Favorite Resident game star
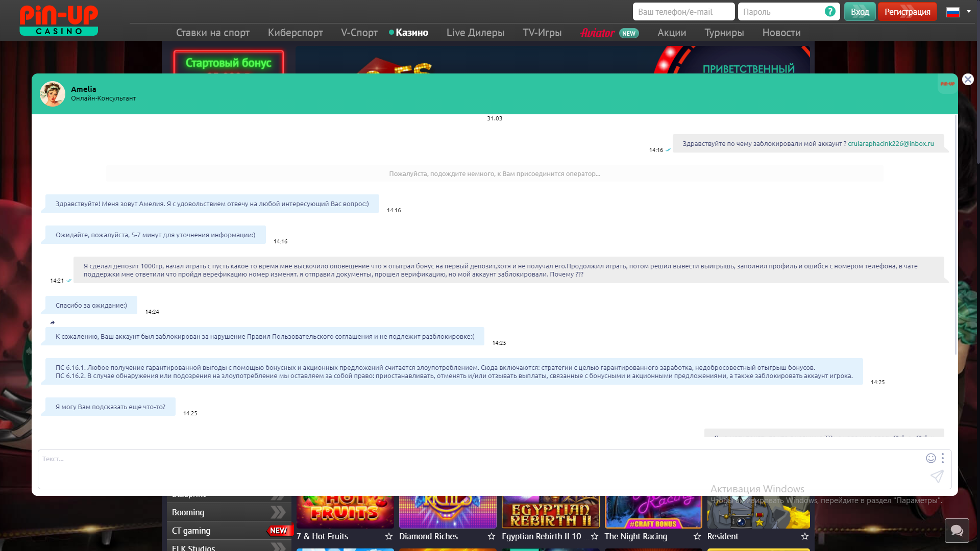The height and width of the screenshot is (551, 980). point(805,536)
